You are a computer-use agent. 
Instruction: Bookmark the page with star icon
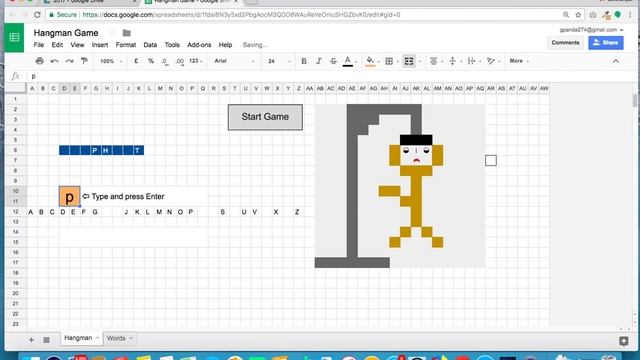point(578,15)
